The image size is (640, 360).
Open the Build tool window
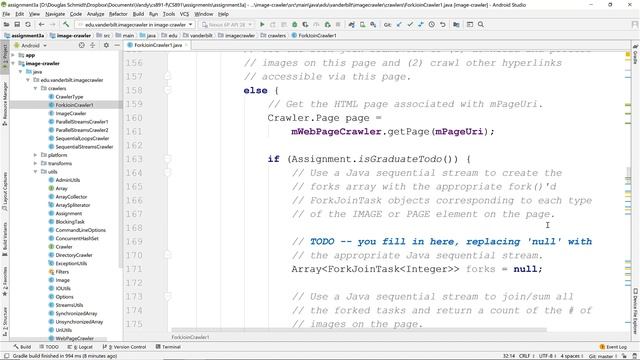point(22,347)
